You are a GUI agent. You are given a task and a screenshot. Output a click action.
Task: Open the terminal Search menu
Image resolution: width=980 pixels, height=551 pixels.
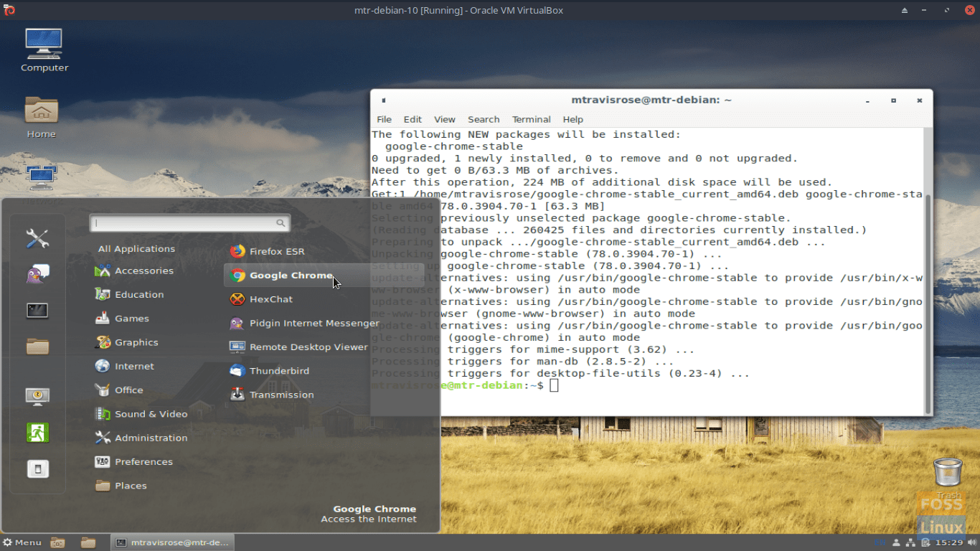coord(484,120)
